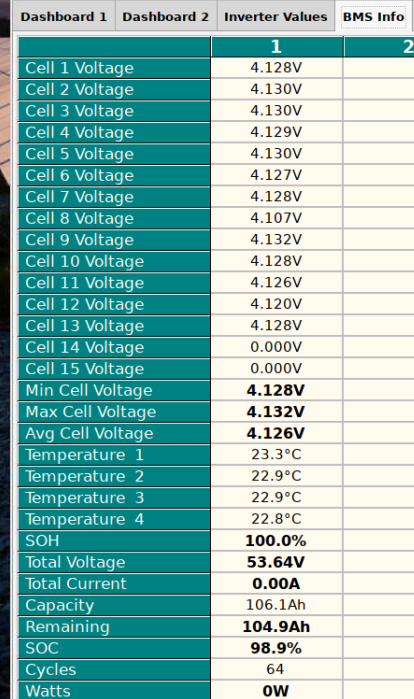Click the Avg Cell Voltage value 4.126V
The image size is (414, 699).
coord(276,433)
